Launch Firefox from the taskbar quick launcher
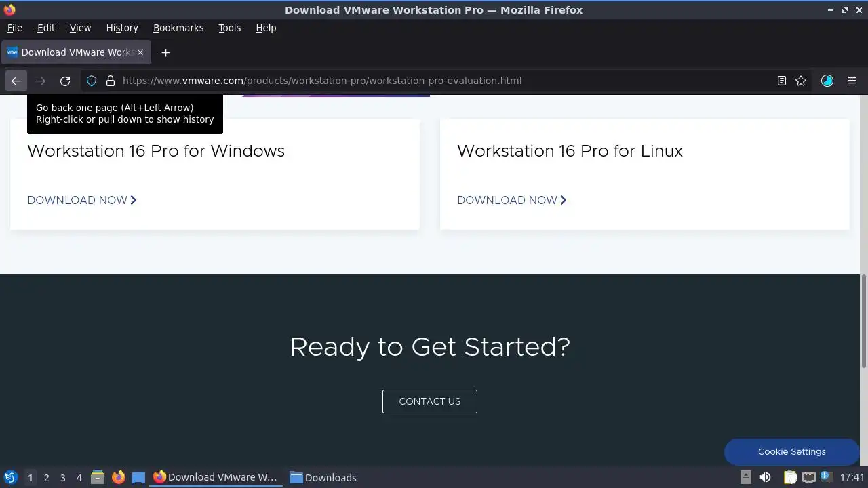The width and height of the screenshot is (868, 488). click(118, 478)
